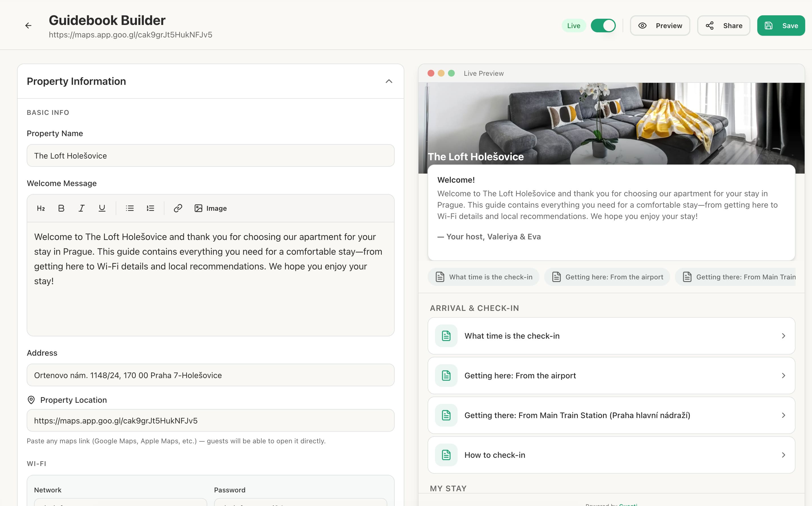Toggle the guidebook's Live status switch off

(x=603, y=25)
